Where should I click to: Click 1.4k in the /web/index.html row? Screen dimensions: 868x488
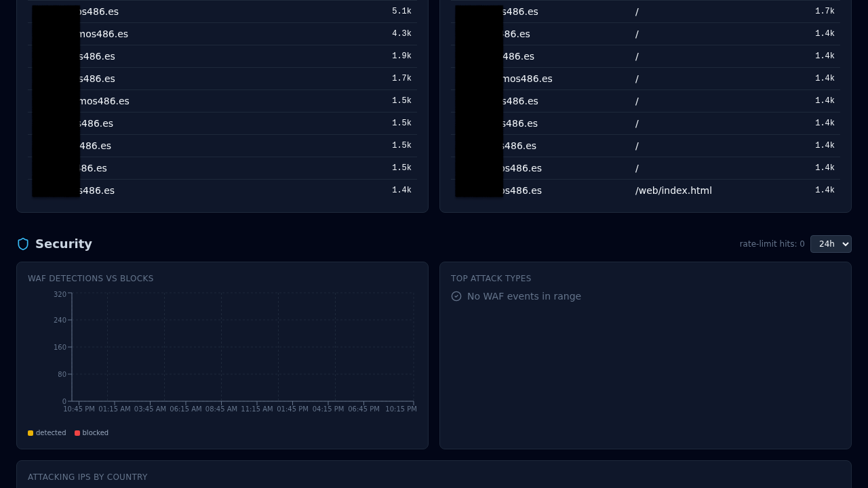[825, 190]
